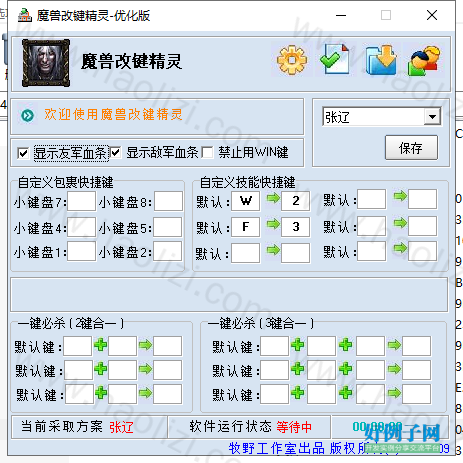463x463 pixels.
Task: Enable 禁止用WIN键 checkbox
Action: [x=207, y=153]
